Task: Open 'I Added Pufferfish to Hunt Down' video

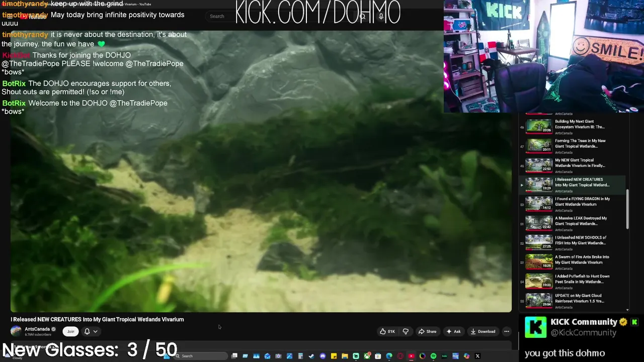Action: coord(576,281)
